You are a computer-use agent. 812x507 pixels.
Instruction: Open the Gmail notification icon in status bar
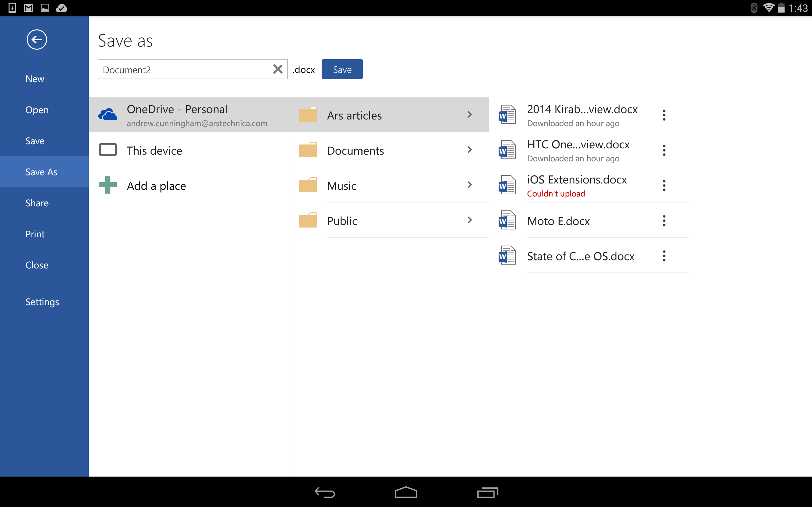coord(28,8)
